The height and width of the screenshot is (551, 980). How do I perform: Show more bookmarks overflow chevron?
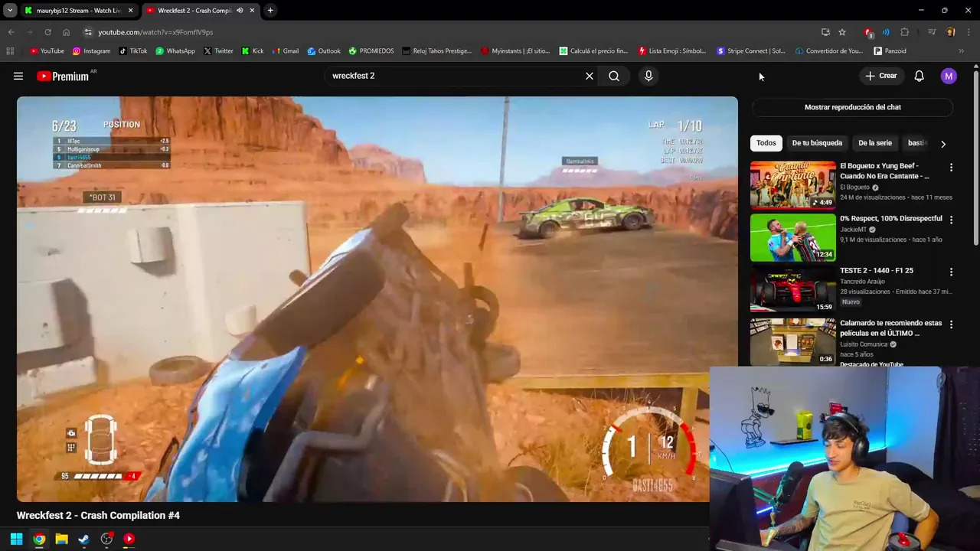[962, 51]
